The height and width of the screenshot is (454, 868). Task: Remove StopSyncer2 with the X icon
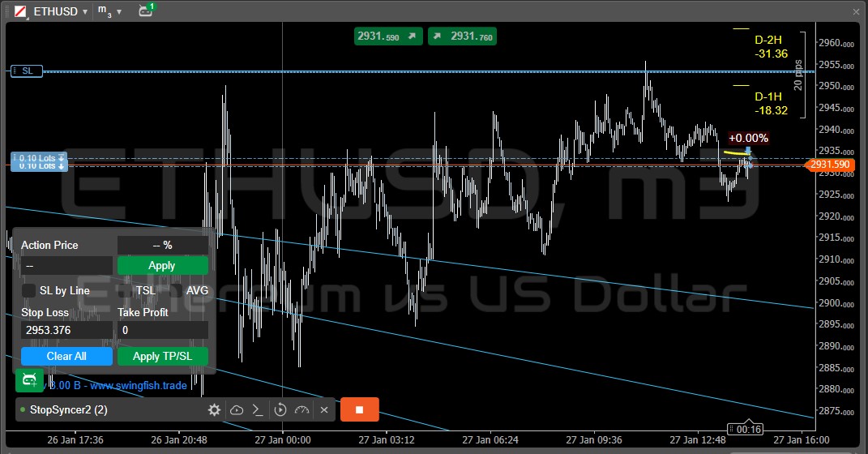[x=324, y=410]
